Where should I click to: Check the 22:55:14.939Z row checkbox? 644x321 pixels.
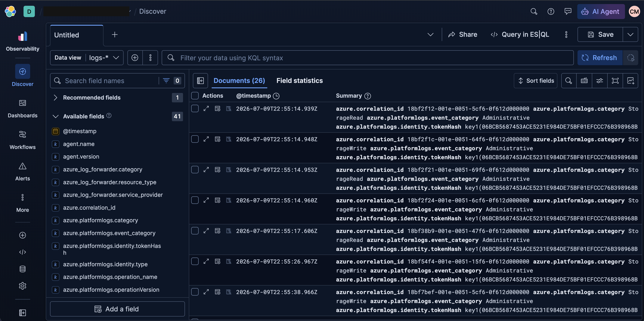tap(195, 109)
